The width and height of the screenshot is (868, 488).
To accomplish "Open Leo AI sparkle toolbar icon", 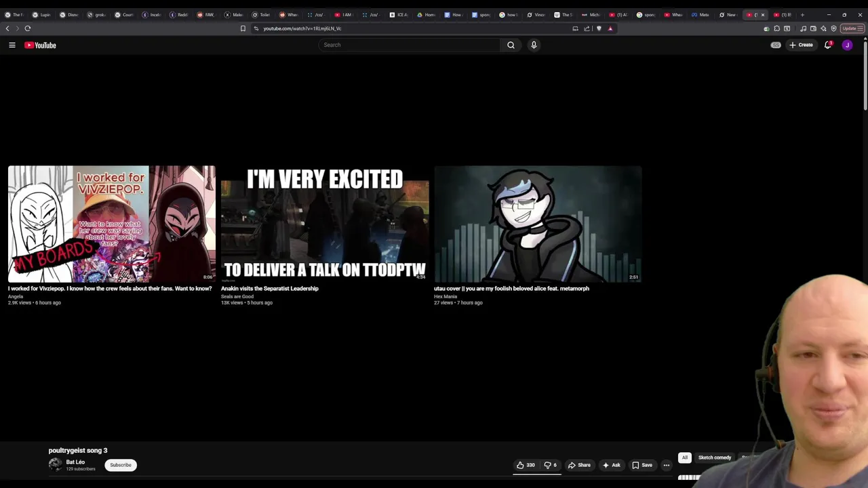I will 823,28.
